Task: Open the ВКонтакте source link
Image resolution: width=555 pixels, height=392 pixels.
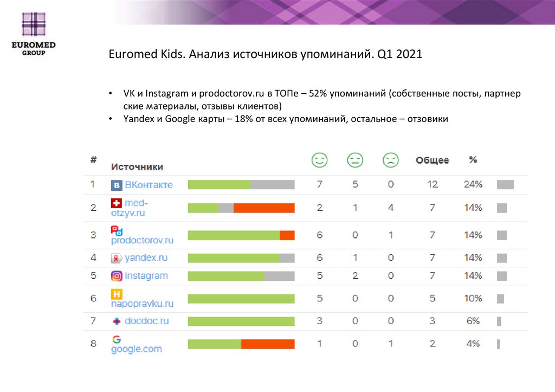Action: tap(149, 185)
